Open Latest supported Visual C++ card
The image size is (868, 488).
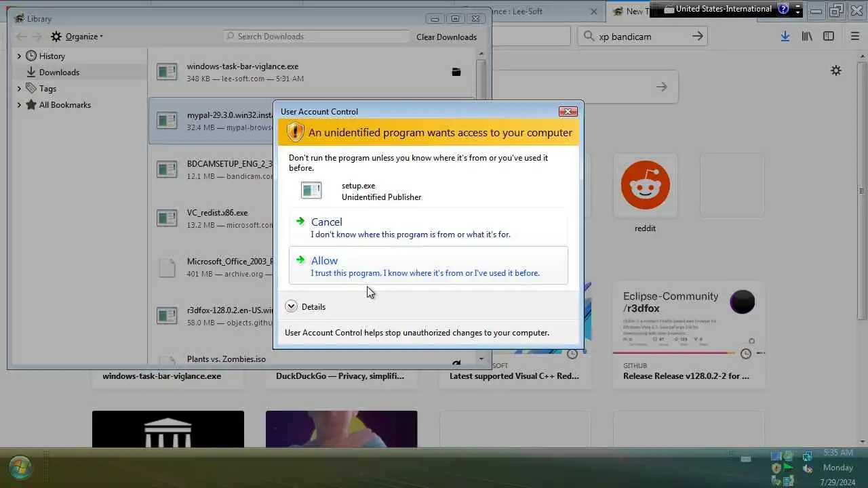pos(515,376)
